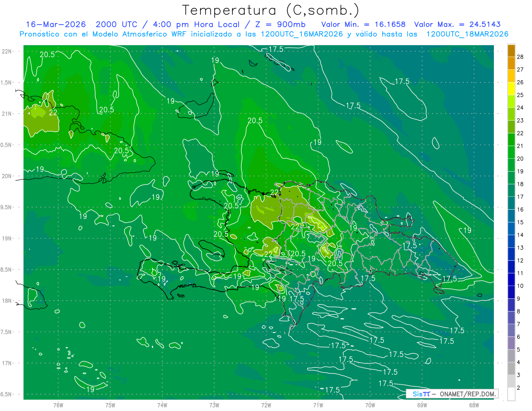Click the "18N" latitude axis label
Screen dimensions: 532x411
8,301
